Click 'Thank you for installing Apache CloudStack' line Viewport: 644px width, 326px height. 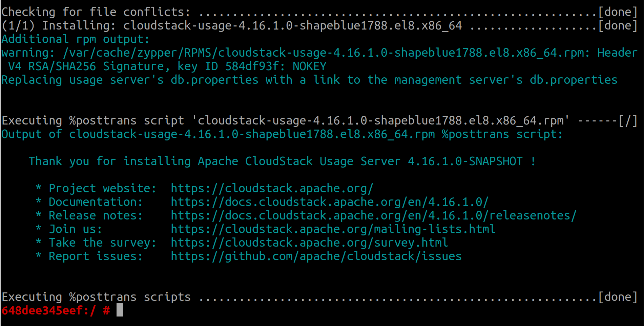[x=282, y=161]
